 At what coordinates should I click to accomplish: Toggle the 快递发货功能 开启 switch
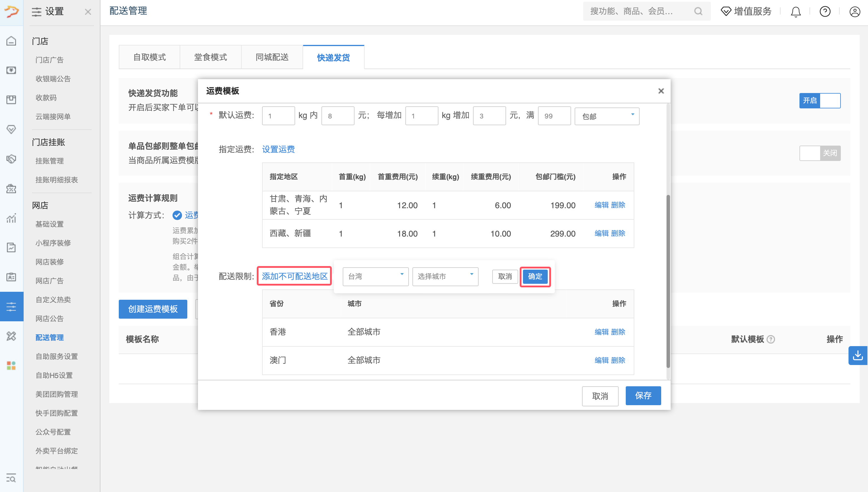point(820,101)
